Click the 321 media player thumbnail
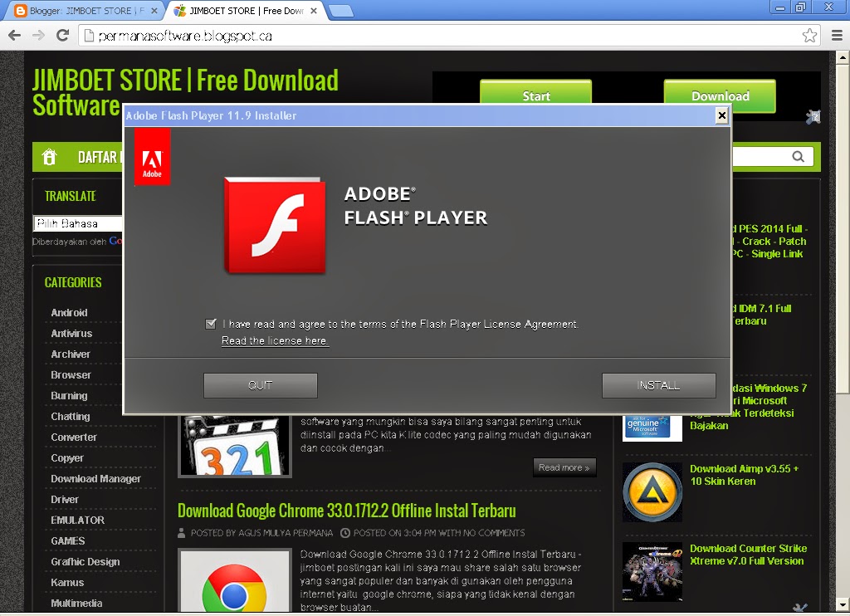Screen dimensions: 850x616 coord(234,447)
